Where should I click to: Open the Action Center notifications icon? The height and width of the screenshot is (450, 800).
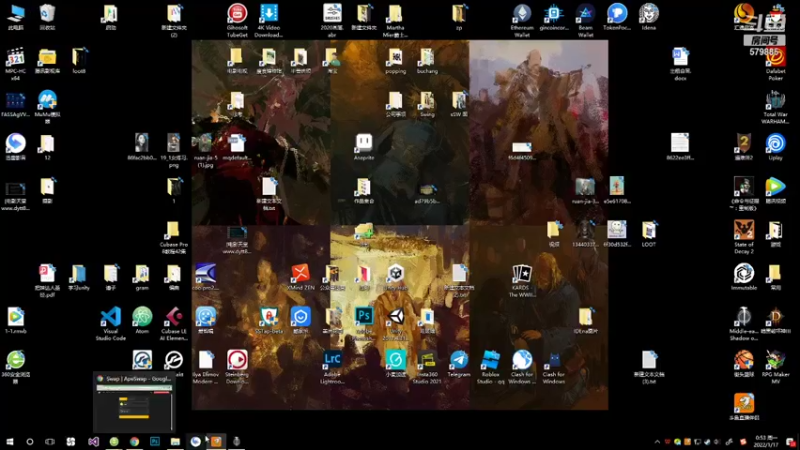[790, 442]
